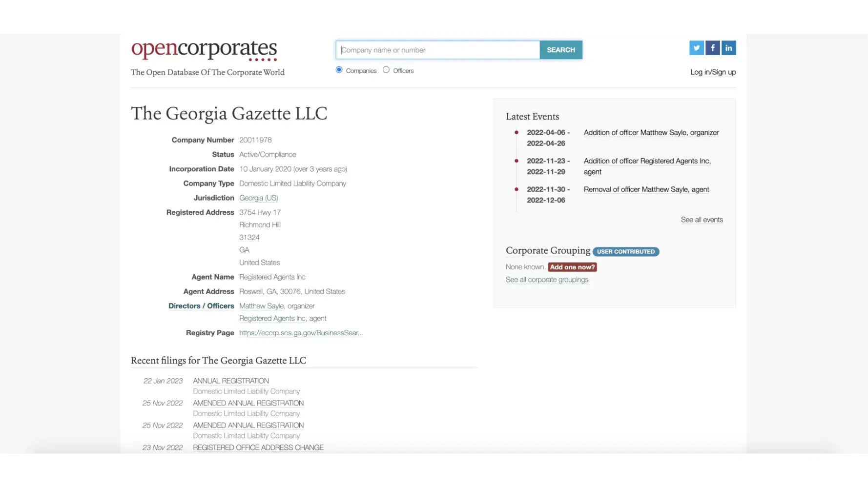Open the Directors / Officers link
Screen dimensions: 868x488
pyautogui.click(x=201, y=306)
